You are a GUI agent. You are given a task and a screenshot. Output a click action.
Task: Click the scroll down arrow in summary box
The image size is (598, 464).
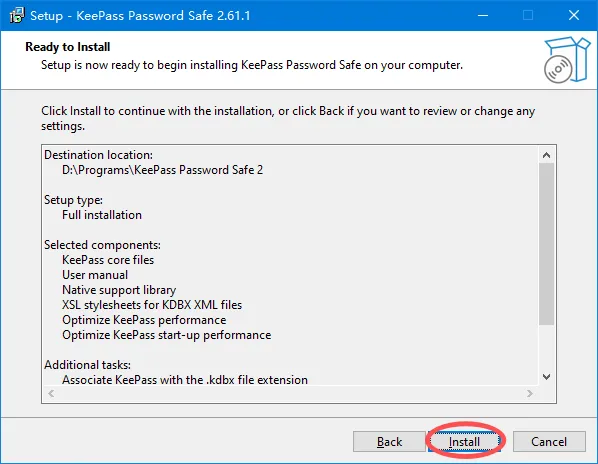(546, 377)
